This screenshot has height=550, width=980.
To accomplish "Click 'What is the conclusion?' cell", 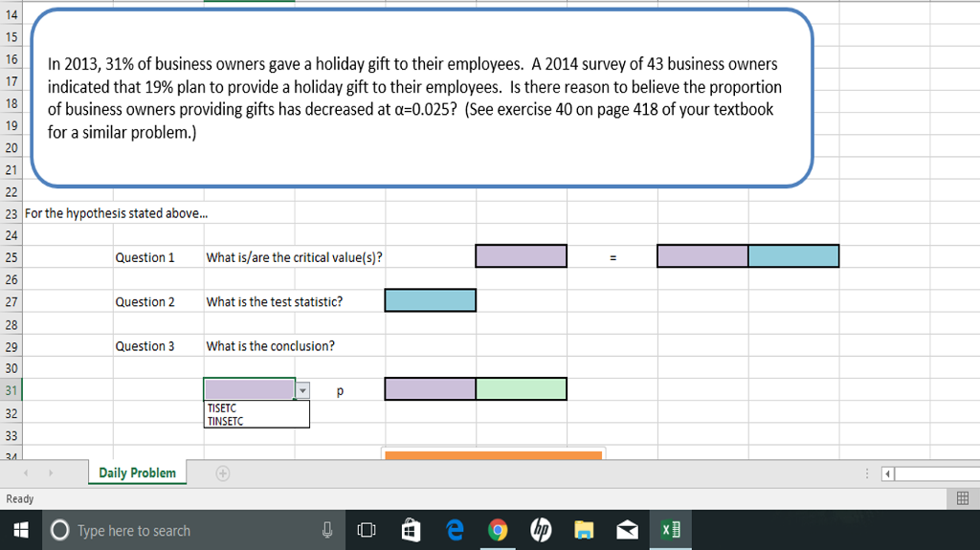I will tap(271, 346).
